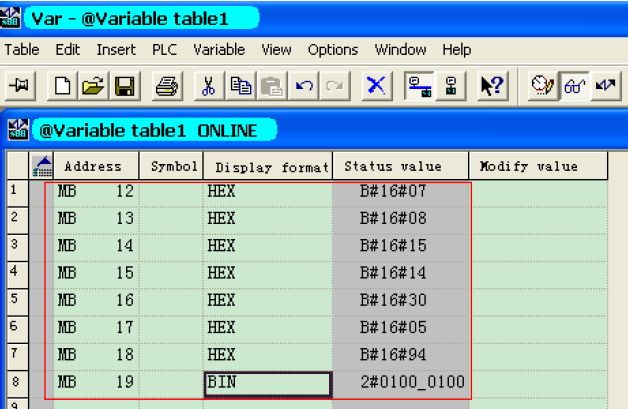Click status value B#16#94

click(x=401, y=355)
